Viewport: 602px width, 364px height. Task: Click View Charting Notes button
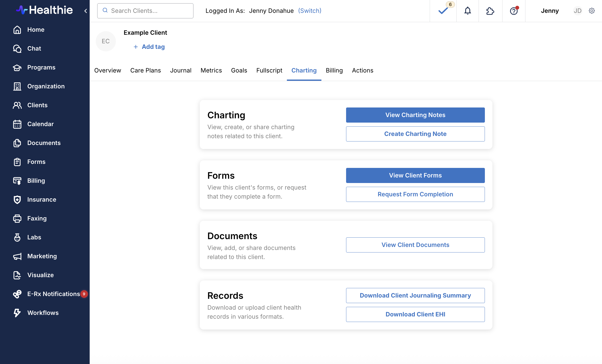pyautogui.click(x=415, y=115)
